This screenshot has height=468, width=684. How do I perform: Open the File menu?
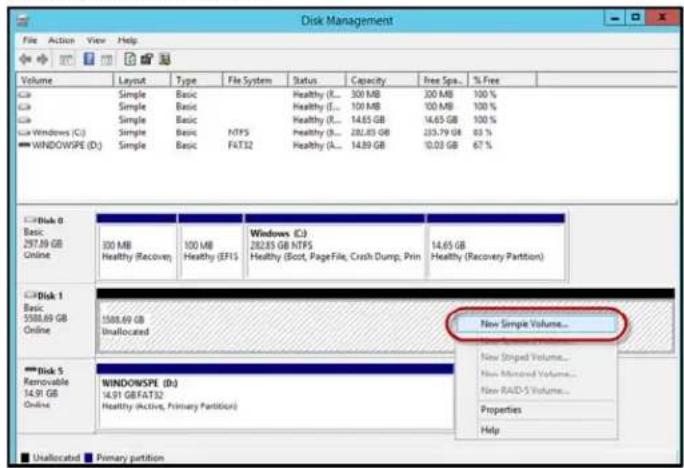coord(30,40)
